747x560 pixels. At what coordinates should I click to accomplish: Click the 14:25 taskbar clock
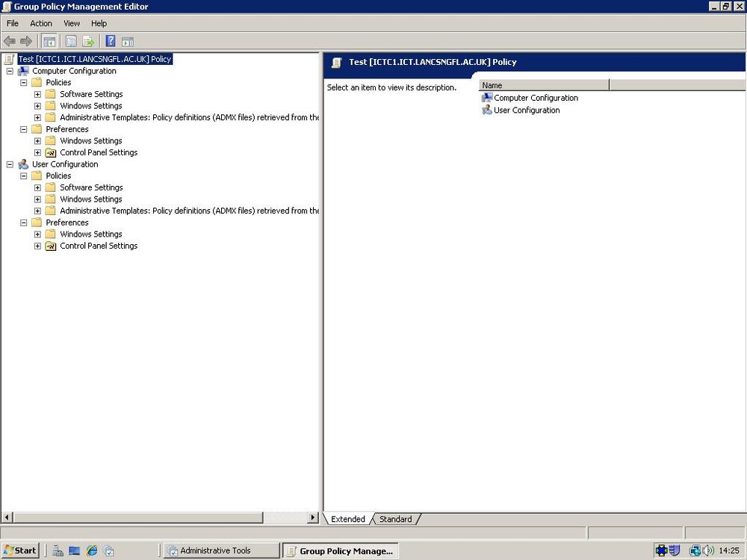(x=729, y=550)
